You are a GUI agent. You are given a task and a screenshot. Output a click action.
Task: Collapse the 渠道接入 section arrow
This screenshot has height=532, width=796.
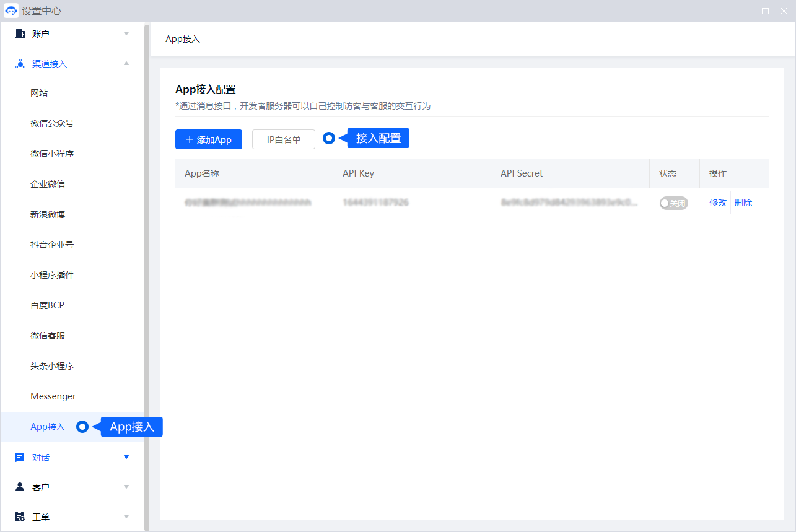click(x=126, y=63)
